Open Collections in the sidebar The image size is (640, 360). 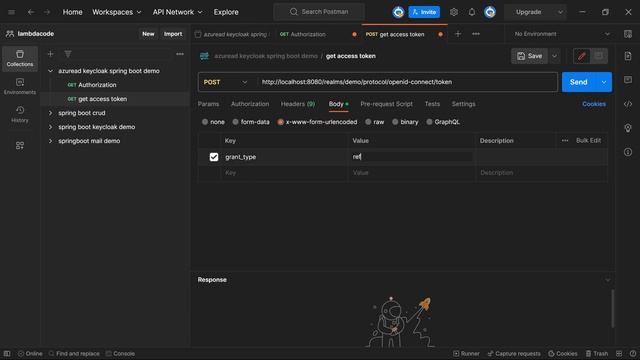pyautogui.click(x=20, y=58)
